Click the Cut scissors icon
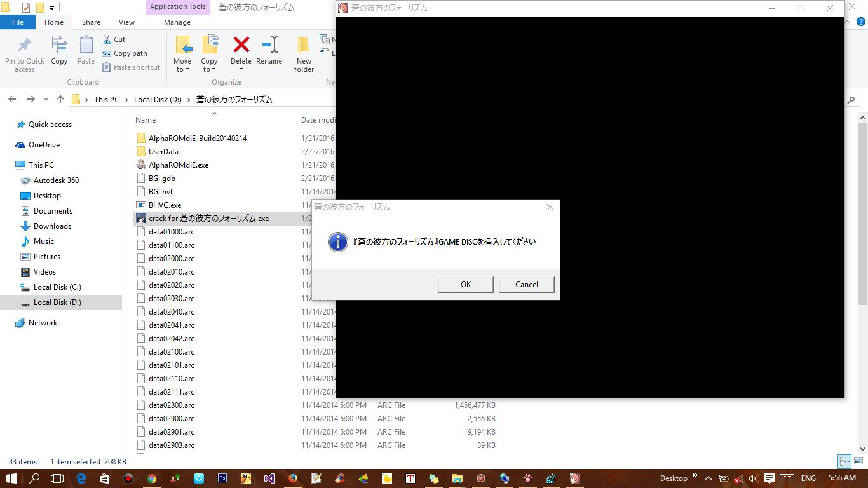Screen dimensions: 868x488 pyautogui.click(x=107, y=39)
